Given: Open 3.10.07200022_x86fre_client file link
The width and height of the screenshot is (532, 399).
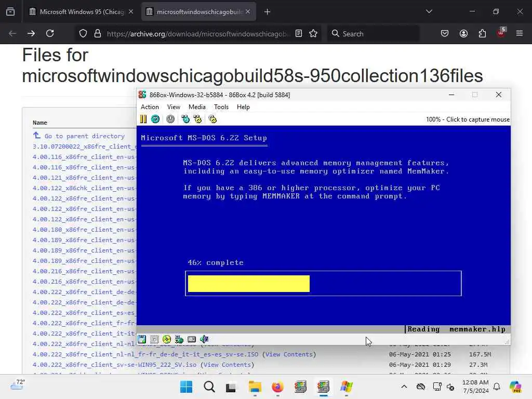Looking at the screenshot, I should [85, 146].
